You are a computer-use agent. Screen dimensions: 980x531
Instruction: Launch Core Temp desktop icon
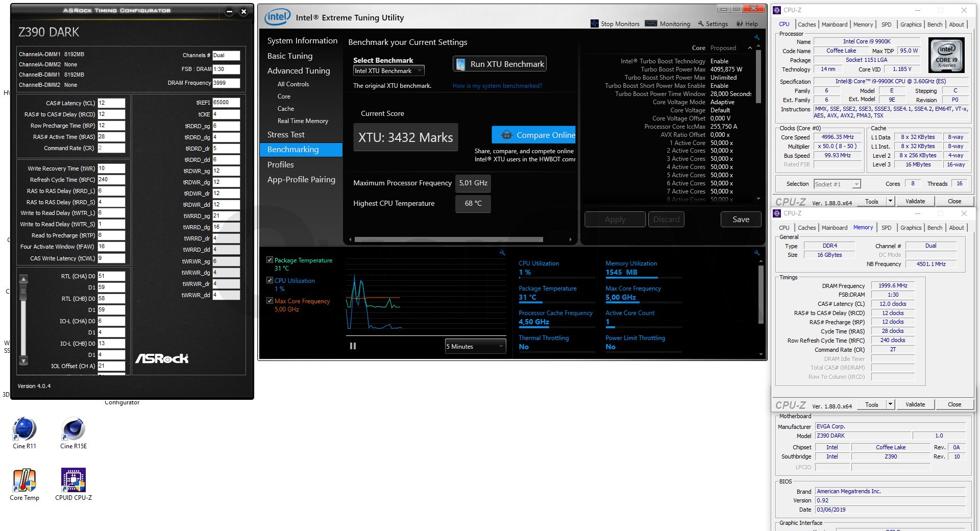pyautogui.click(x=24, y=485)
